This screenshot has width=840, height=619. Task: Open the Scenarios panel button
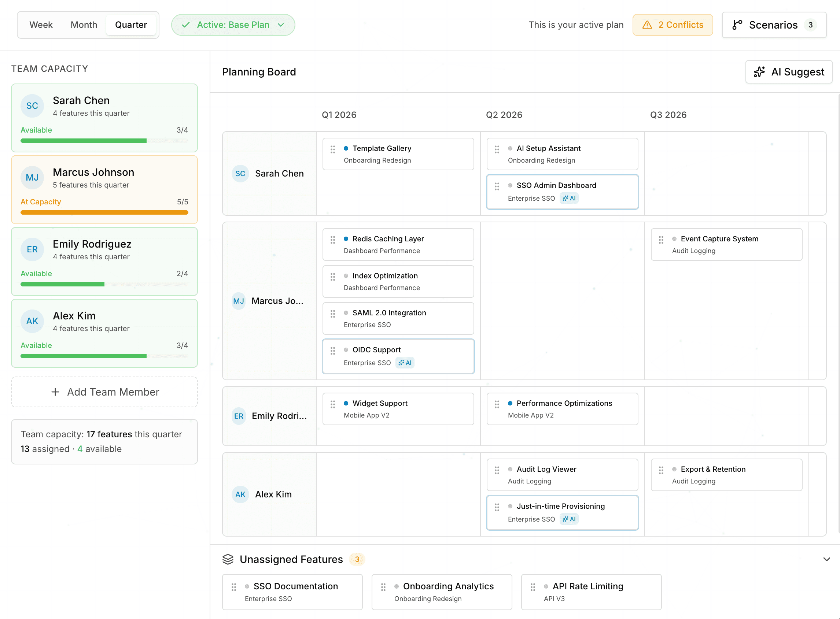(x=774, y=25)
